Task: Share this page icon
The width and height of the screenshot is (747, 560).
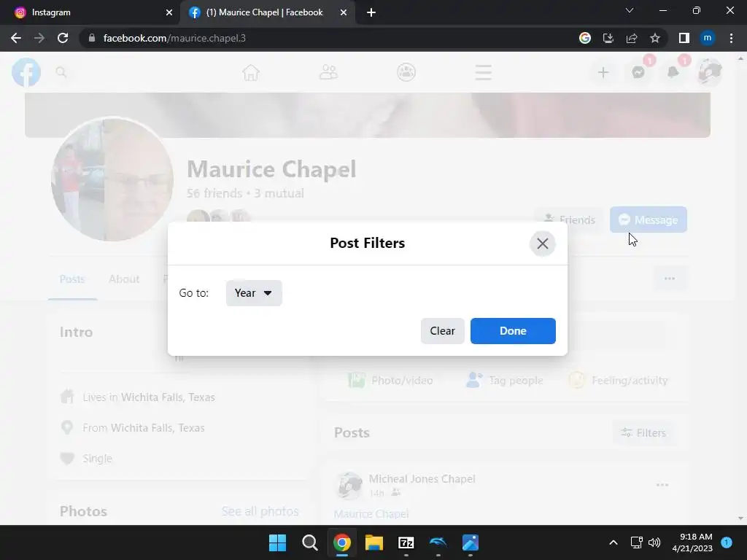Action: (x=632, y=38)
